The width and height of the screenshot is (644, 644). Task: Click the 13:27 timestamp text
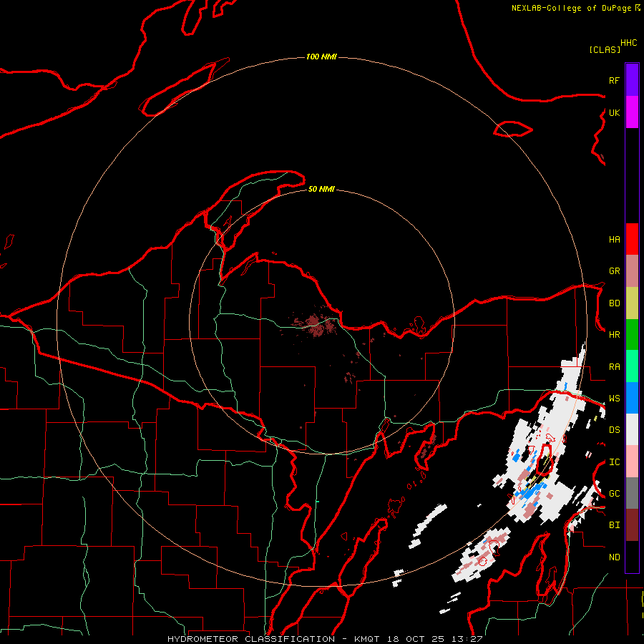469,639
